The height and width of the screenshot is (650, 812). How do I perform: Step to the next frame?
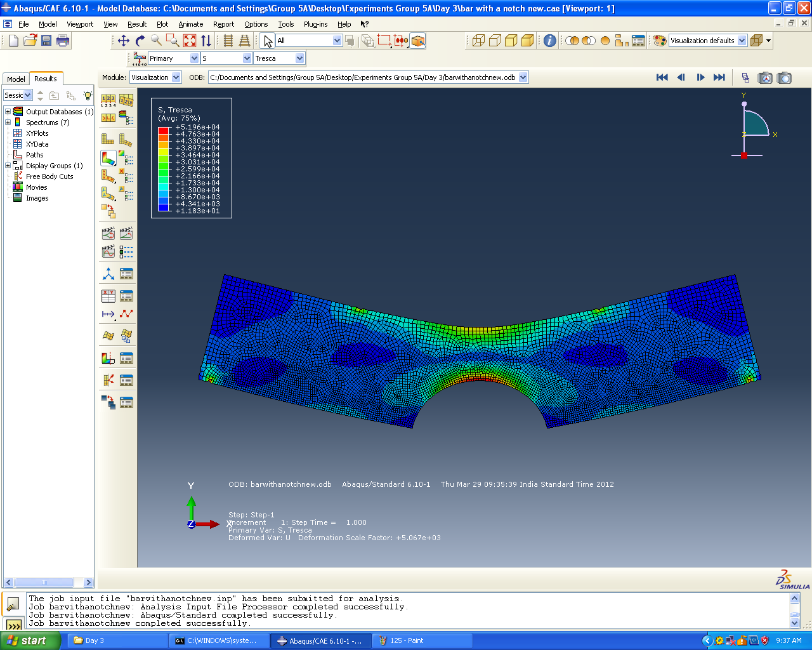[700, 77]
